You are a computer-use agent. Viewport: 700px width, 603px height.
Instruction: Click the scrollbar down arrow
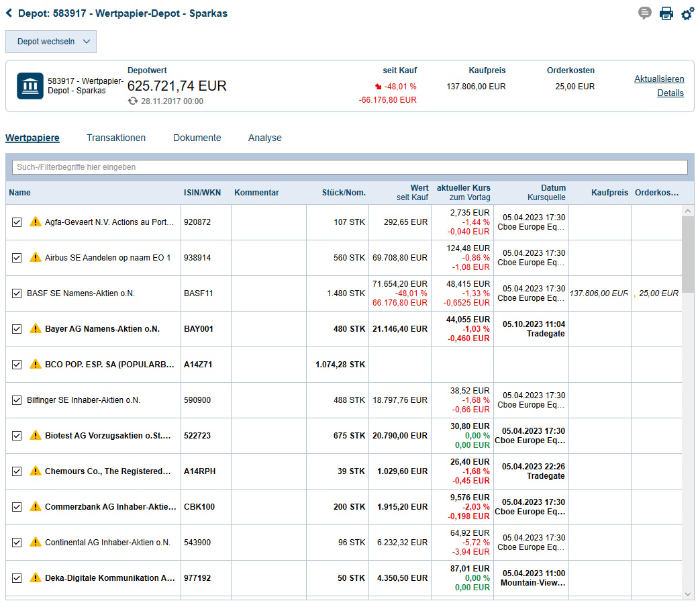coord(688,594)
